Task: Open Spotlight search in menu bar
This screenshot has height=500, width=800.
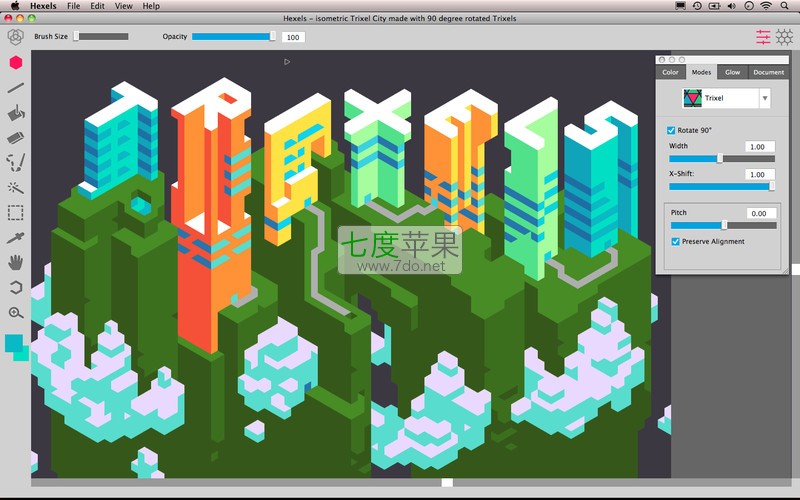Action: click(x=784, y=6)
